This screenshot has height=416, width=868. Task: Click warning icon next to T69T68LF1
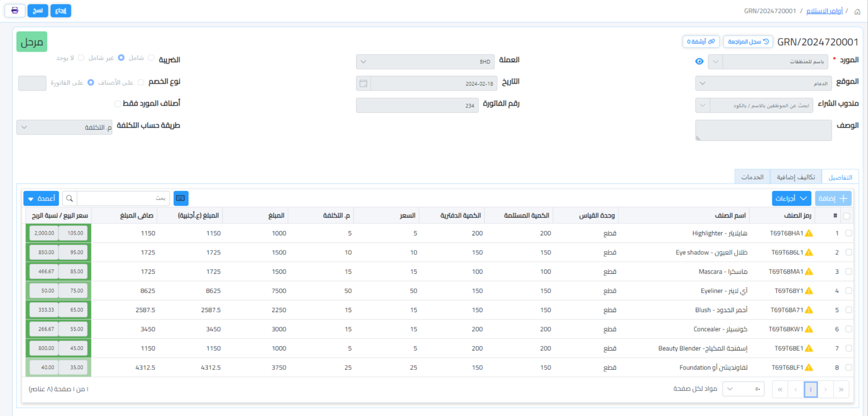coord(809,367)
